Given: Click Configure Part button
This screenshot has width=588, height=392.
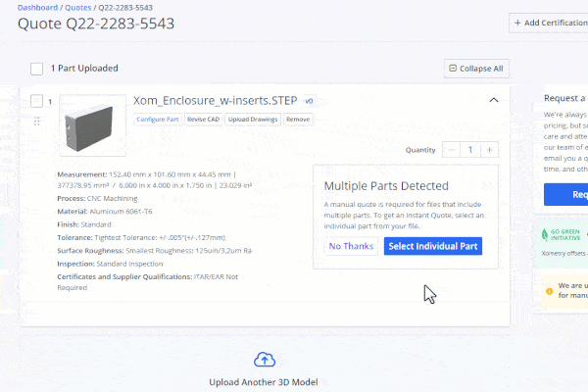Looking at the screenshot, I should [x=157, y=119].
